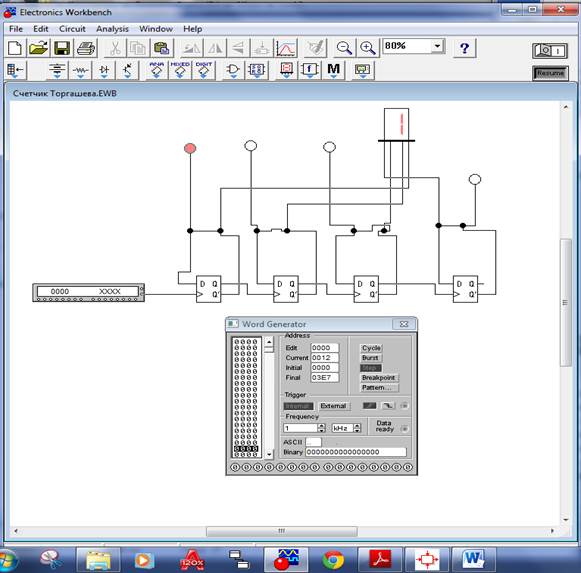Click the Copy icon
581x573 pixels.
pyautogui.click(x=138, y=48)
